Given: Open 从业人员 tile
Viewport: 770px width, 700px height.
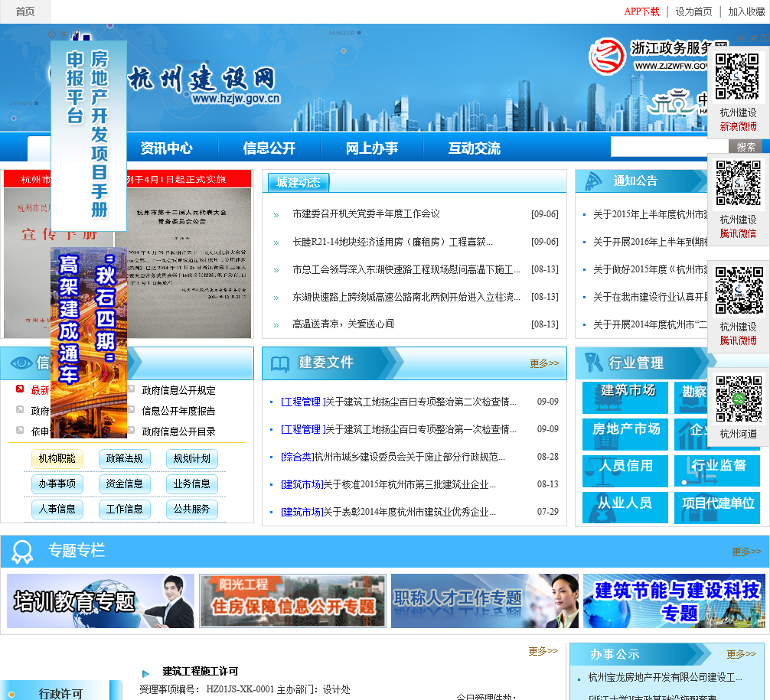Looking at the screenshot, I should pos(625,507).
